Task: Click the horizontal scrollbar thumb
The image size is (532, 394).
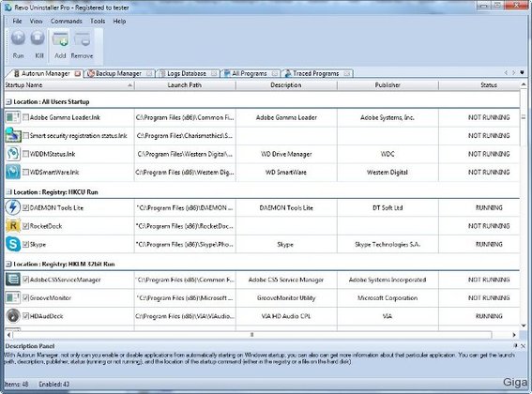Action: (252, 335)
